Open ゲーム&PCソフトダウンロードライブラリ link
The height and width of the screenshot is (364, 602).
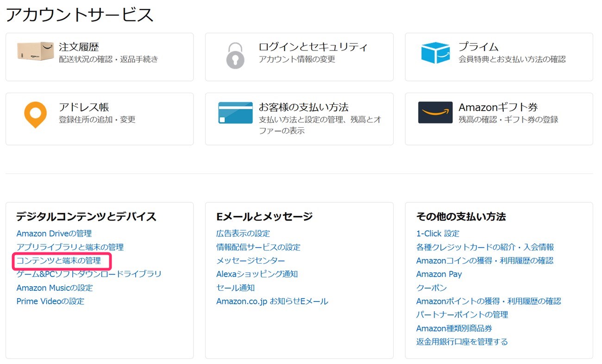click(x=89, y=274)
